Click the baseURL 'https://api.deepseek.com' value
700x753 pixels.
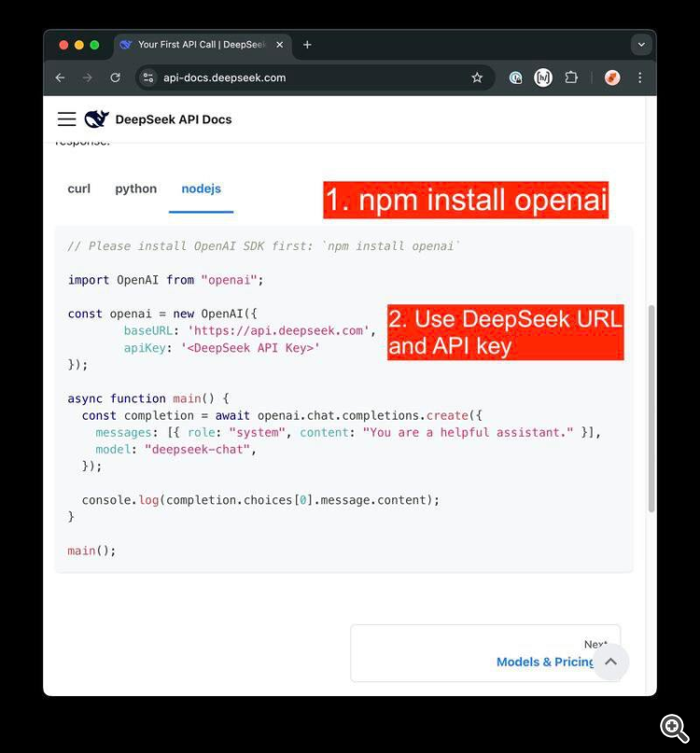(279, 331)
